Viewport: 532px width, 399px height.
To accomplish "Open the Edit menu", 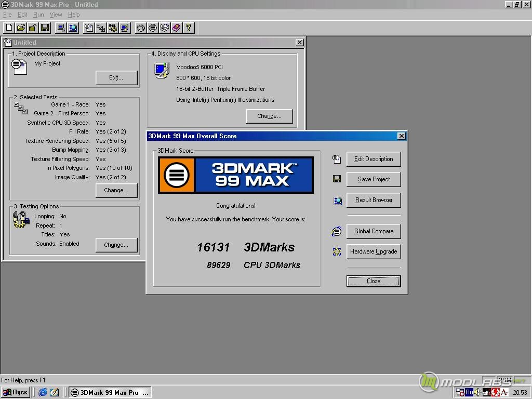I will [x=22, y=15].
